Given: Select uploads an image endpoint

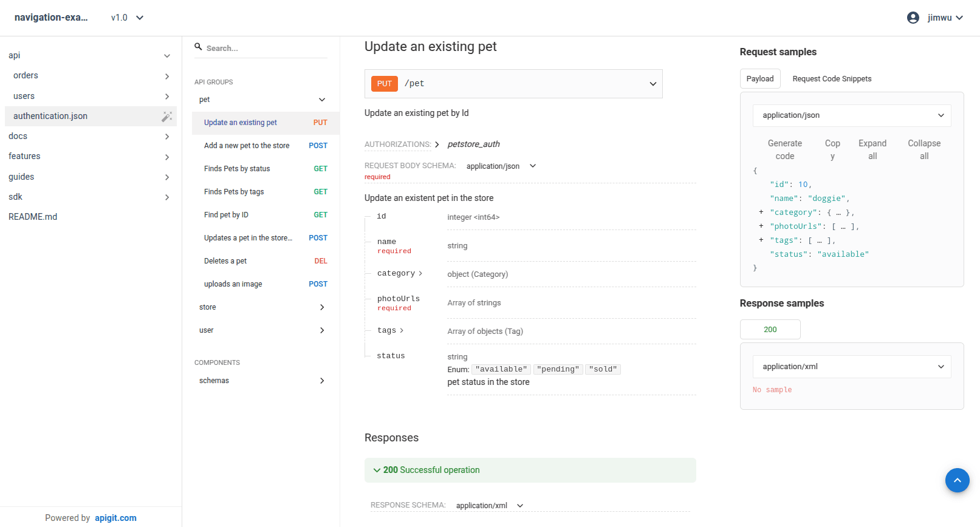Looking at the screenshot, I should point(266,284).
